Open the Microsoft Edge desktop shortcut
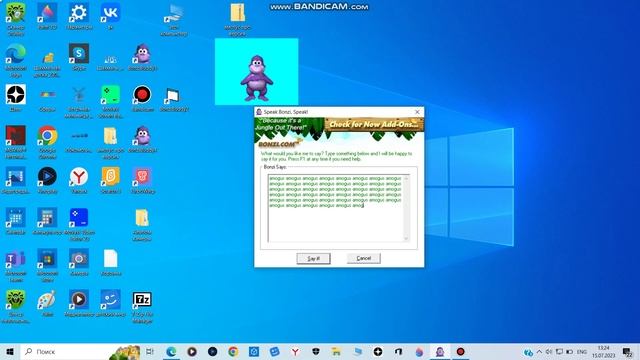Viewport: 640px width, 360px height. [16, 60]
